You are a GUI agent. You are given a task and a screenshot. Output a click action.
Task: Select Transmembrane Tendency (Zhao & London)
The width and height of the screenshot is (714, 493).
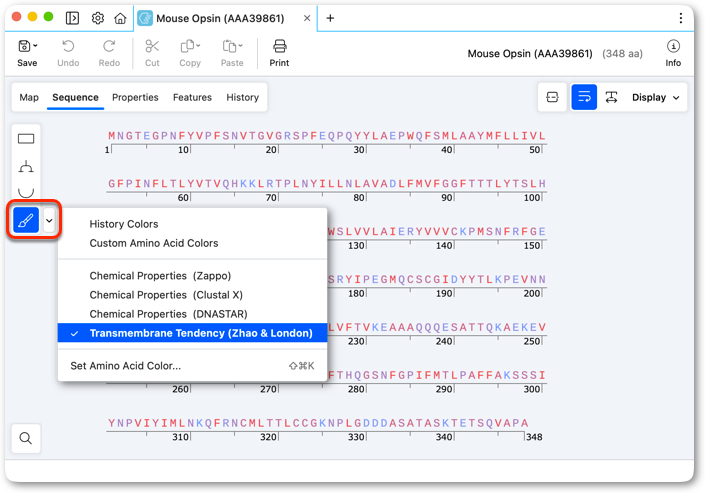tap(192, 333)
